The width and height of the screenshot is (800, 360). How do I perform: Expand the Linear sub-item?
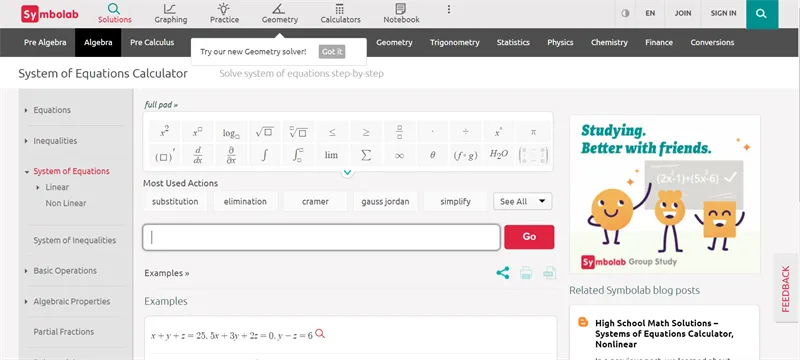coord(38,188)
